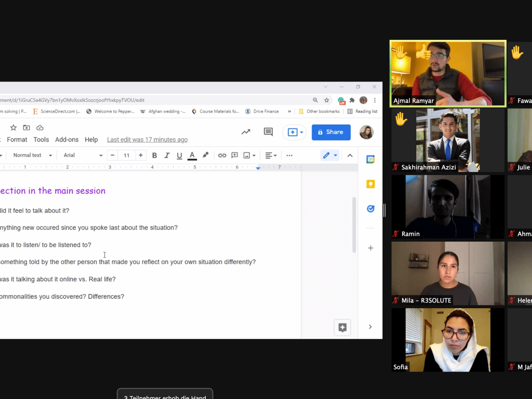Click the highlight color marker icon
This screenshot has width=532, height=399.
[x=205, y=155]
